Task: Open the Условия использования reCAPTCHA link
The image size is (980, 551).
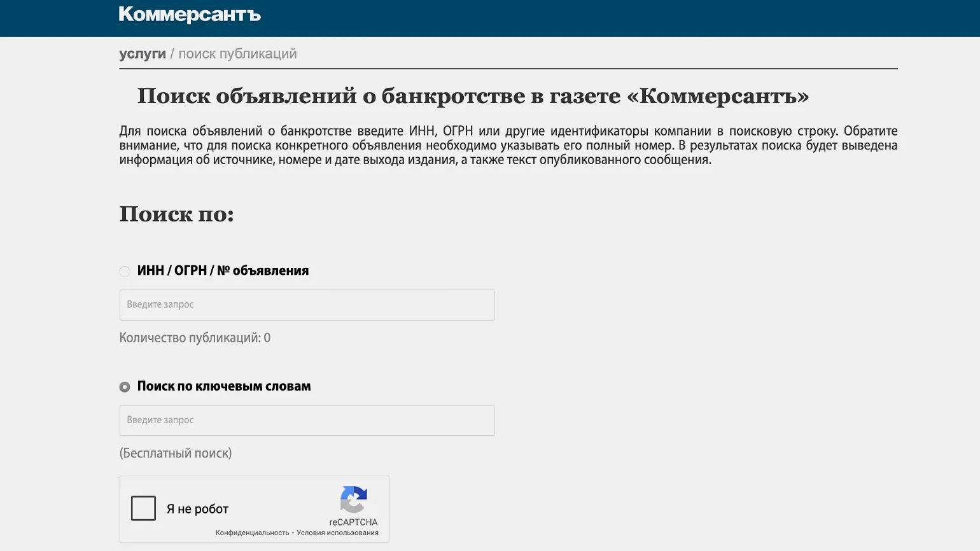Action: point(337,533)
